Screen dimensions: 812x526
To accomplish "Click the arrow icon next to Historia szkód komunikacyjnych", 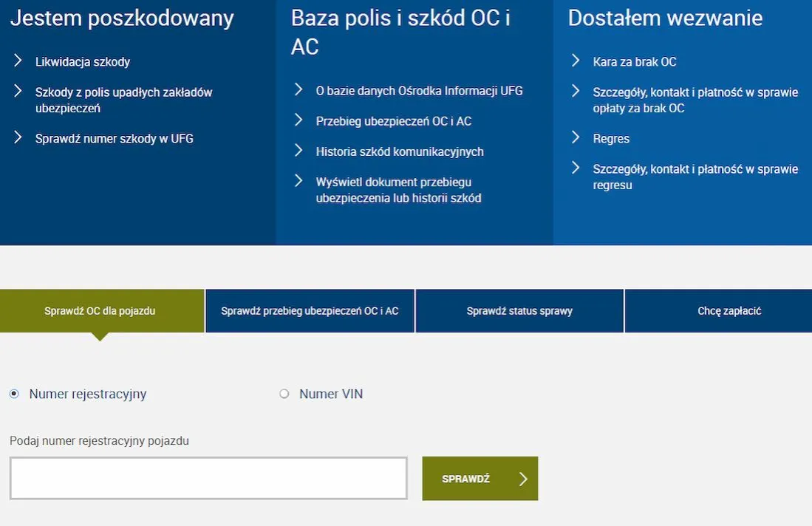I will pos(298,151).
